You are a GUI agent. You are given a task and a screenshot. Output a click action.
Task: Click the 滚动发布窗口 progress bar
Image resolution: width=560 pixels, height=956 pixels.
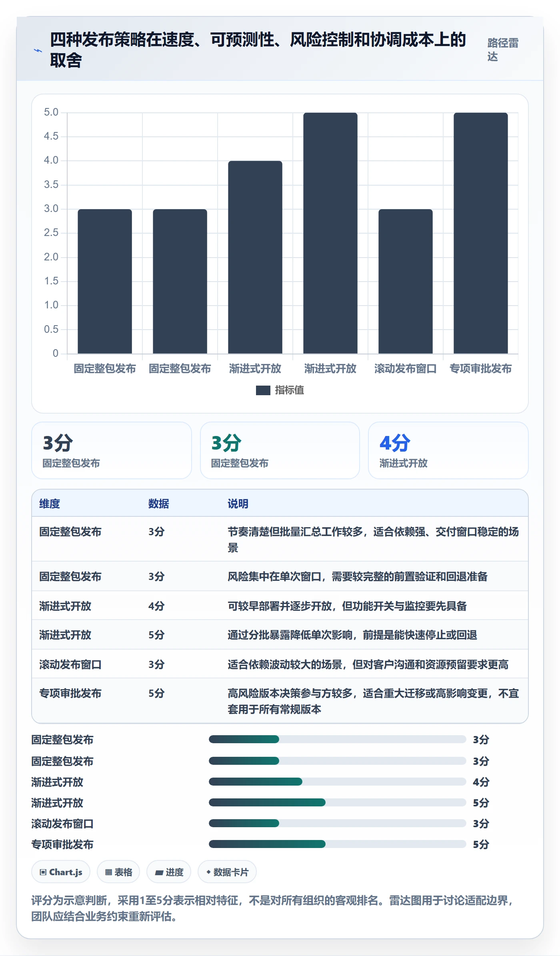(x=337, y=823)
